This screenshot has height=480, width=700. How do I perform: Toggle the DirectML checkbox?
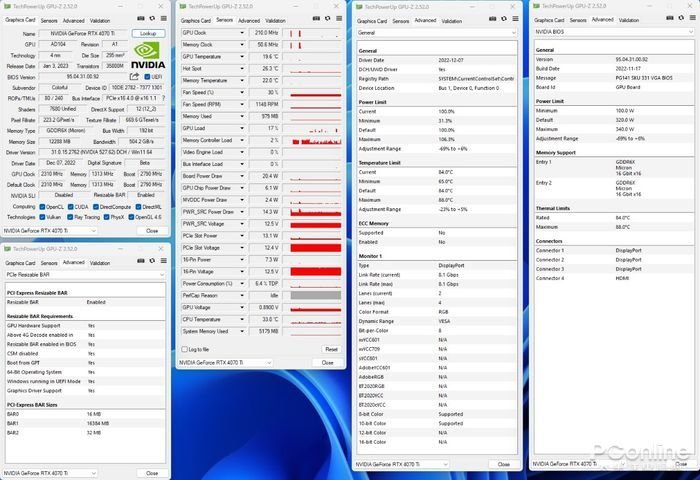click(138, 207)
